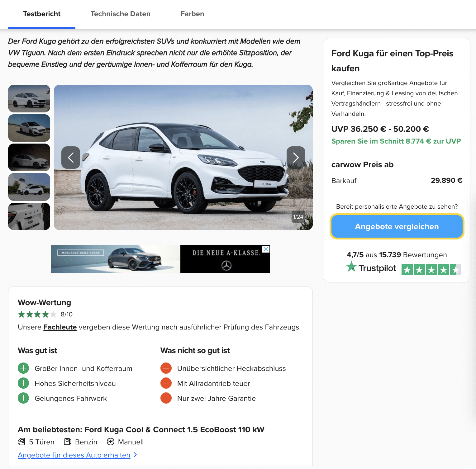Open second thumbnail of Kuga driving on road
The image size is (476, 469).
(x=29, y=128)
